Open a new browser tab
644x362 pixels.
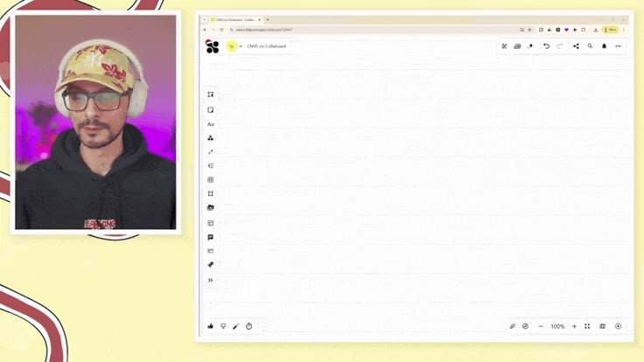coord(268,20)
